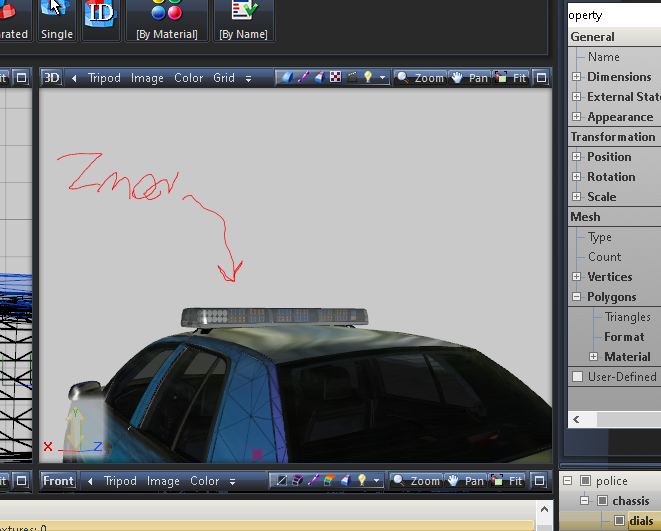
Task: Open the Front view toolbar dropdown arrow after light bulb
Action: coord(376,481)
